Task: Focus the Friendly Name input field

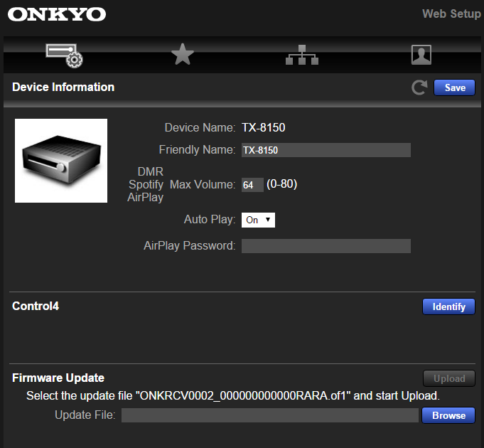Action: pyautogui.click(x=326, y=150)
